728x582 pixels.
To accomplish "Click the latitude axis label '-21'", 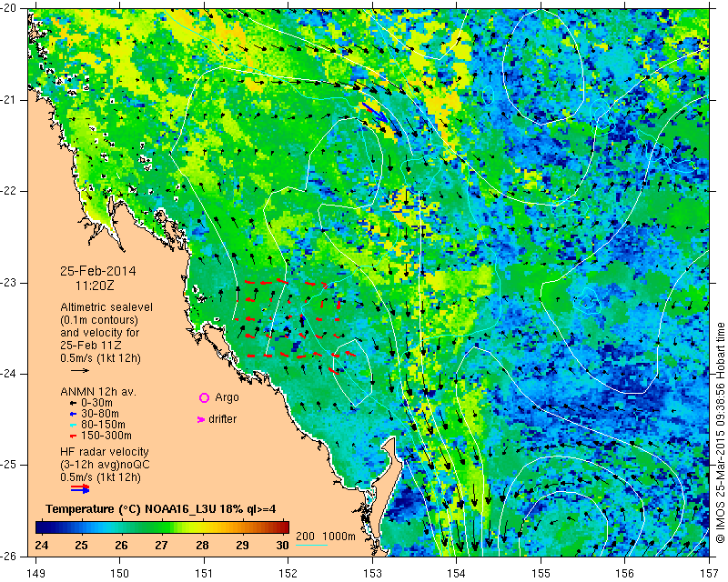I will [x=9, y=100].
